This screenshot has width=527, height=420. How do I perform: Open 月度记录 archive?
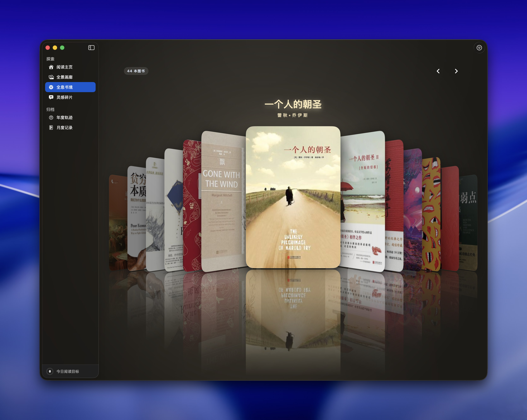70,128
